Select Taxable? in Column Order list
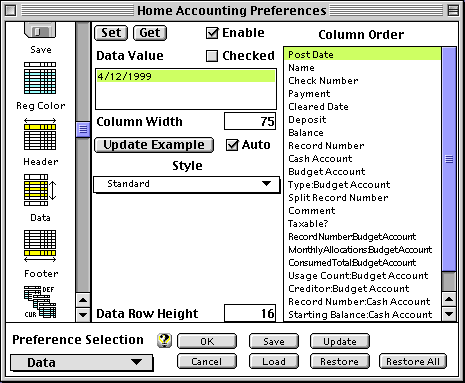This screenshot has height=383, width=465. coord(363,224)
